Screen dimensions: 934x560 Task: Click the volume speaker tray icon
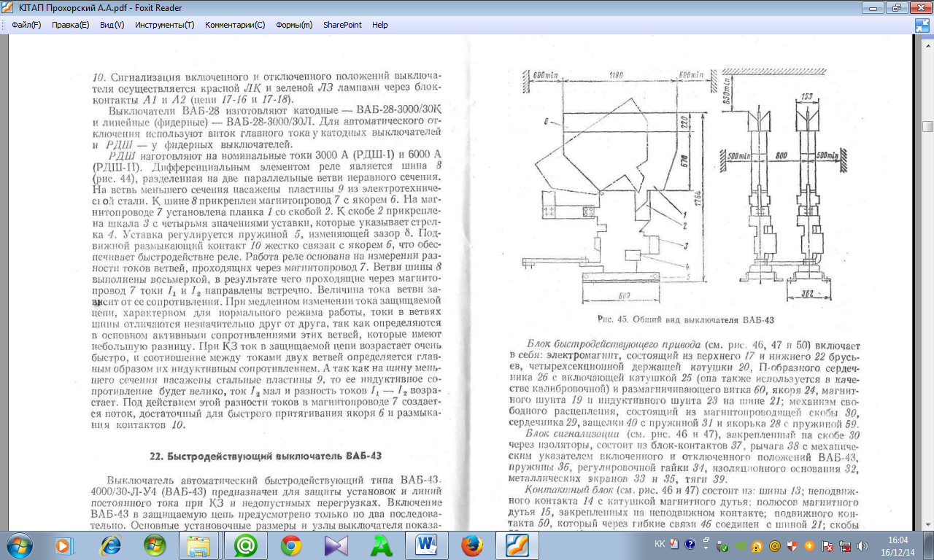pos(863,545)
